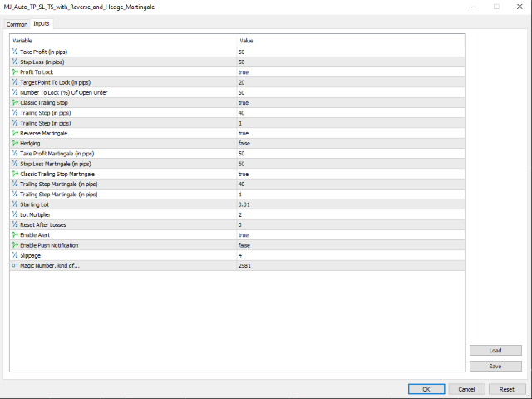Click the icon beside Lot Multiplier

(x=15, y=214)
